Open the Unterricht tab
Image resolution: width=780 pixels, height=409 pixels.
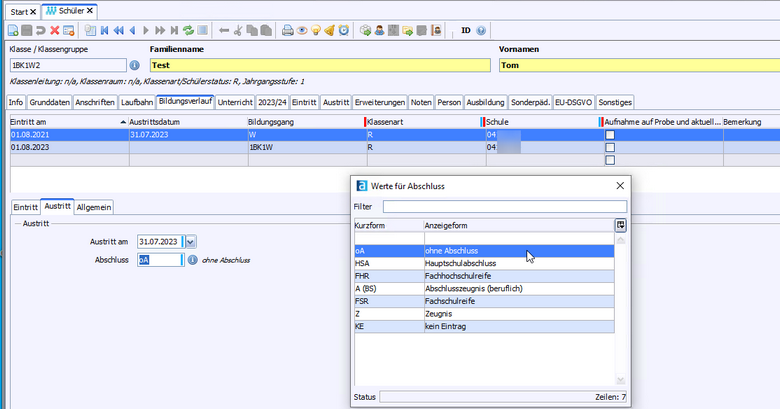pos(235,102)
